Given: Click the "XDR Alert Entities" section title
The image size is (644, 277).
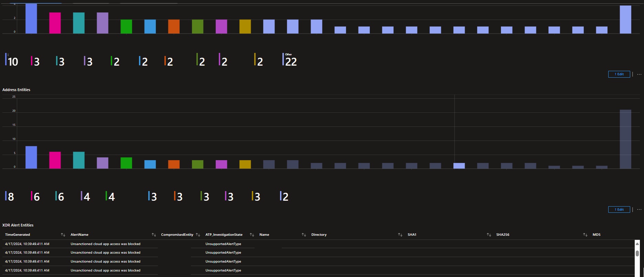Looking at the screenshot, I should tap(18, 225).
